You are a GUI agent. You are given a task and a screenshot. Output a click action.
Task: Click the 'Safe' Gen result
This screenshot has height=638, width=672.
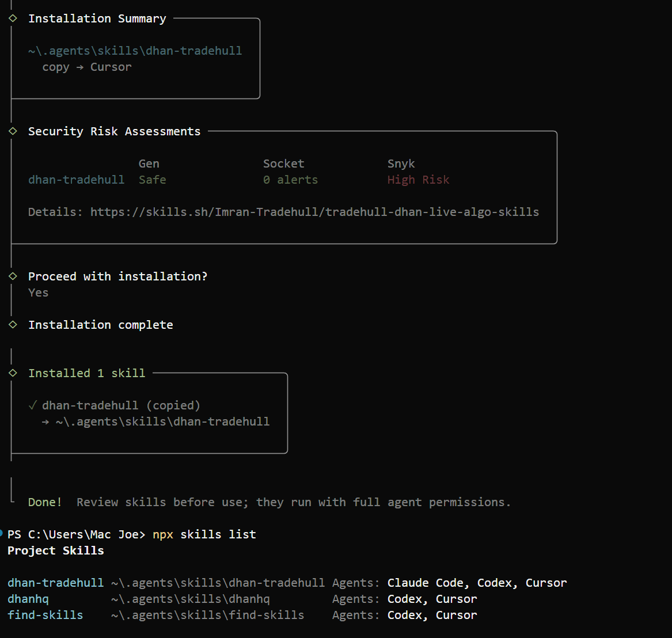(153, 180)
